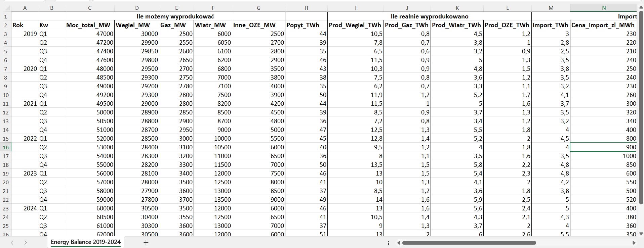Screen dimensions: 644x248
Task: Select column G header
Action: tap(258, 8)
